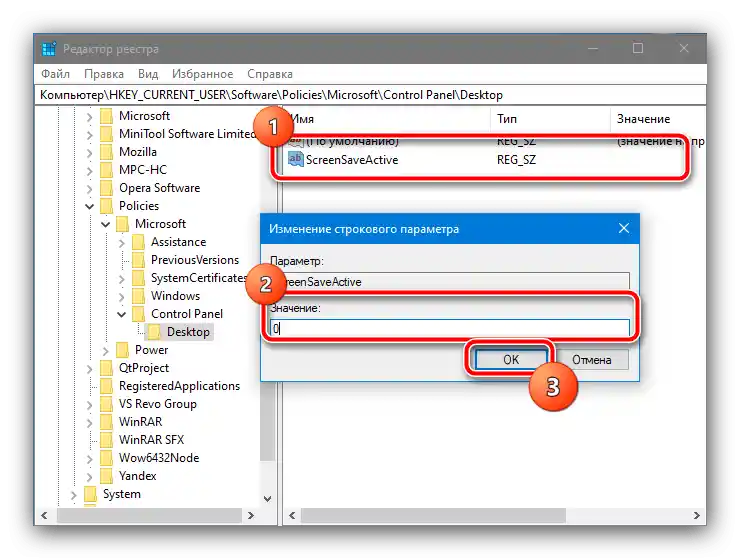Open the Справка menu

click(270, 74)
